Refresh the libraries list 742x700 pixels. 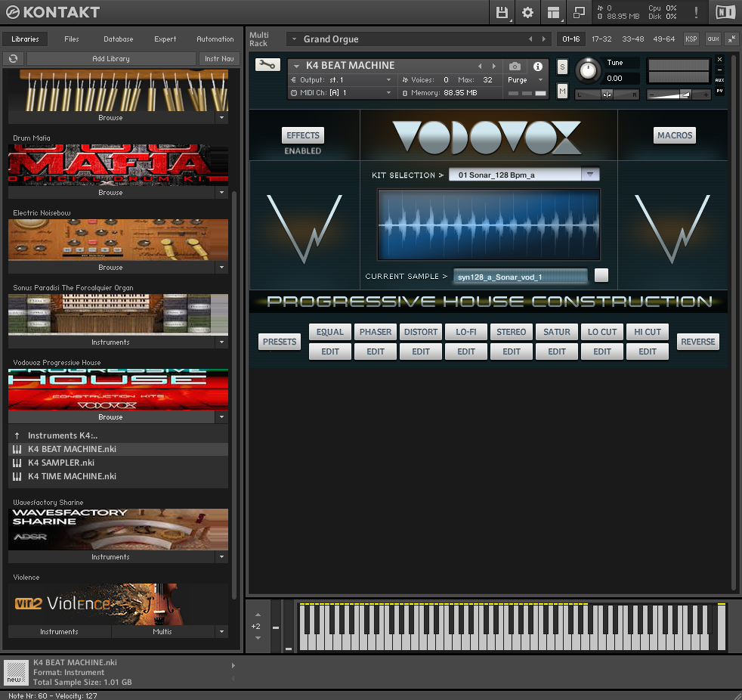coord(14,59)
